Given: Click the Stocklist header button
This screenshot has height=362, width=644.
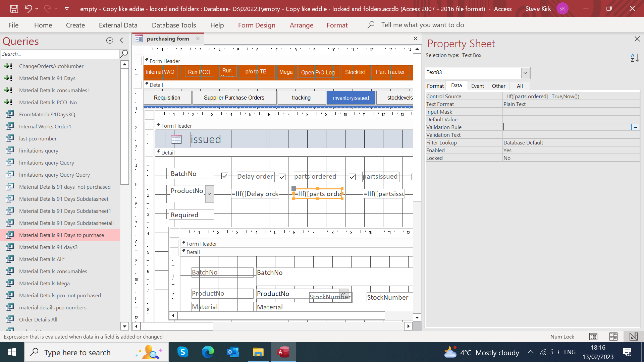Looking at the screenshot, I should click(x=355, y=72).
